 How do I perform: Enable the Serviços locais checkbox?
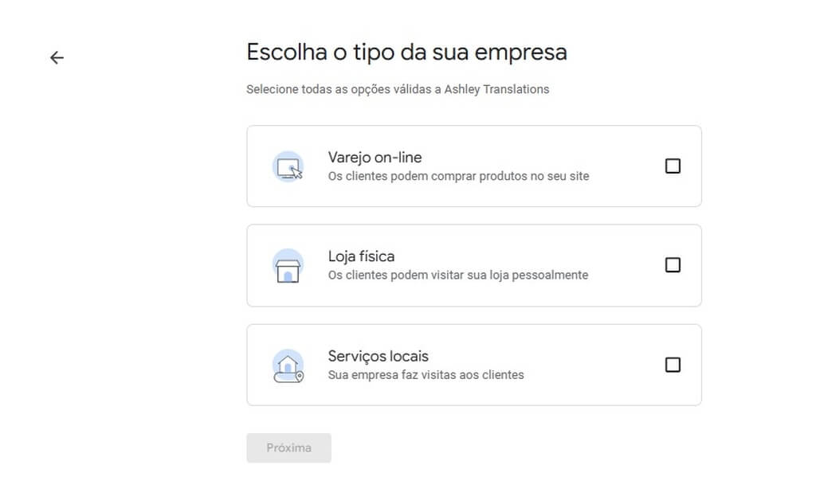click(x=673, y=365)
